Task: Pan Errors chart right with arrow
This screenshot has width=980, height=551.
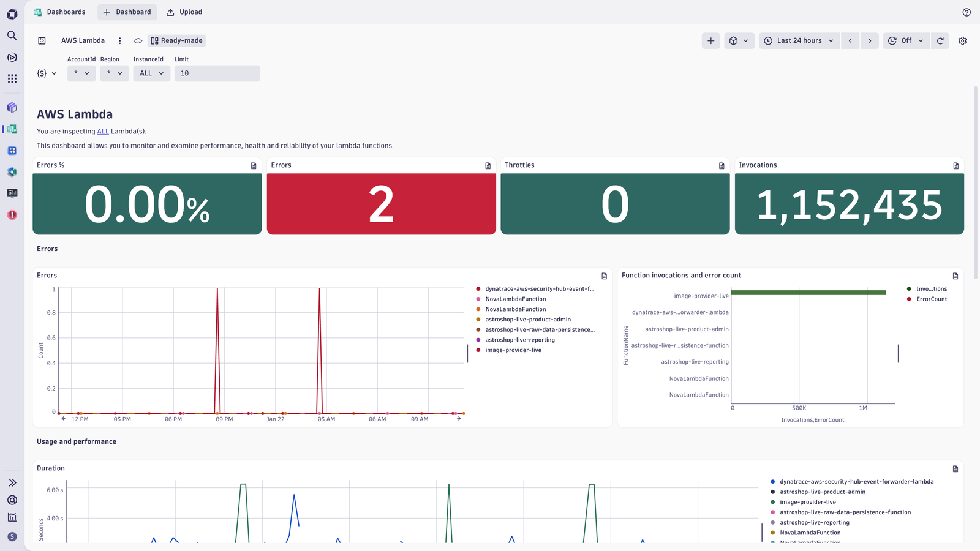Action: pyautogui.click(x=459, y=418)
